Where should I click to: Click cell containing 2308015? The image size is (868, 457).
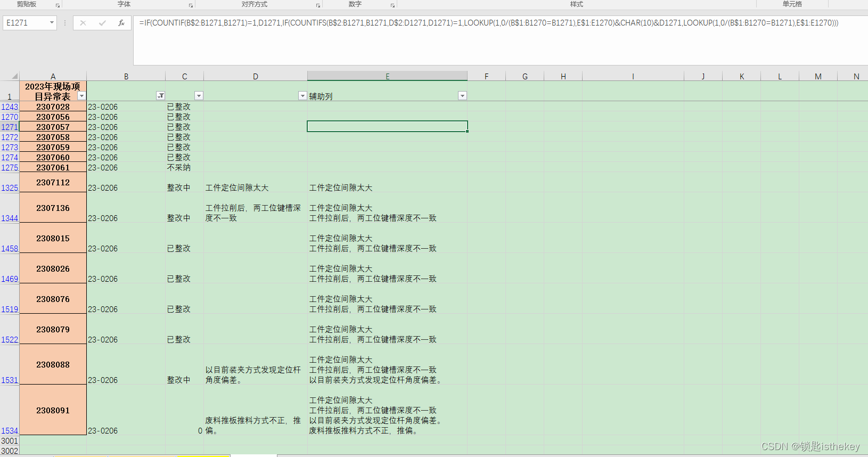pos(53,238)
